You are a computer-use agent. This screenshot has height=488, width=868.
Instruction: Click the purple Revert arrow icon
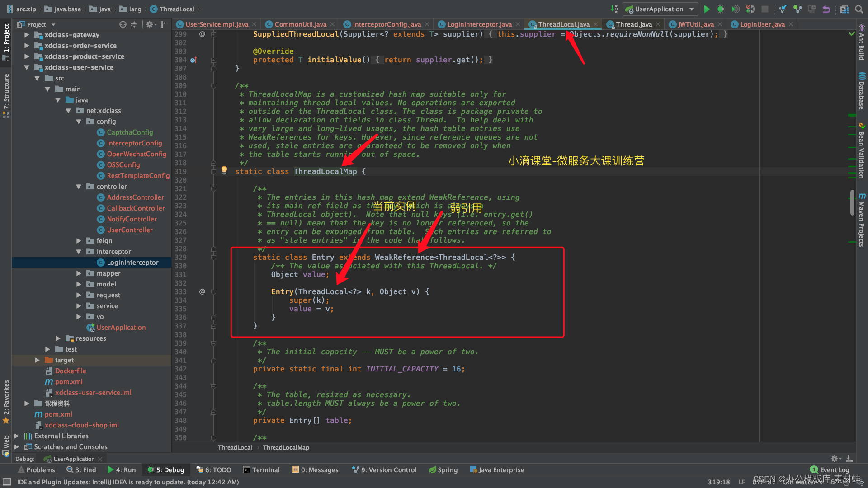click(826, 9)
